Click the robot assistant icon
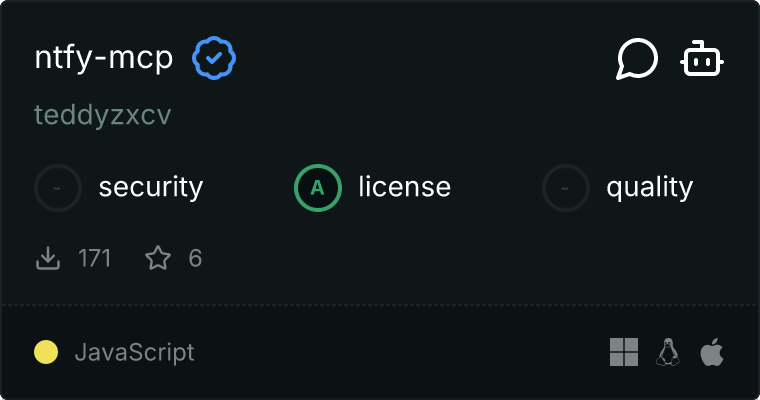Viewport: 760px width, 400px height. pos(702,60)
